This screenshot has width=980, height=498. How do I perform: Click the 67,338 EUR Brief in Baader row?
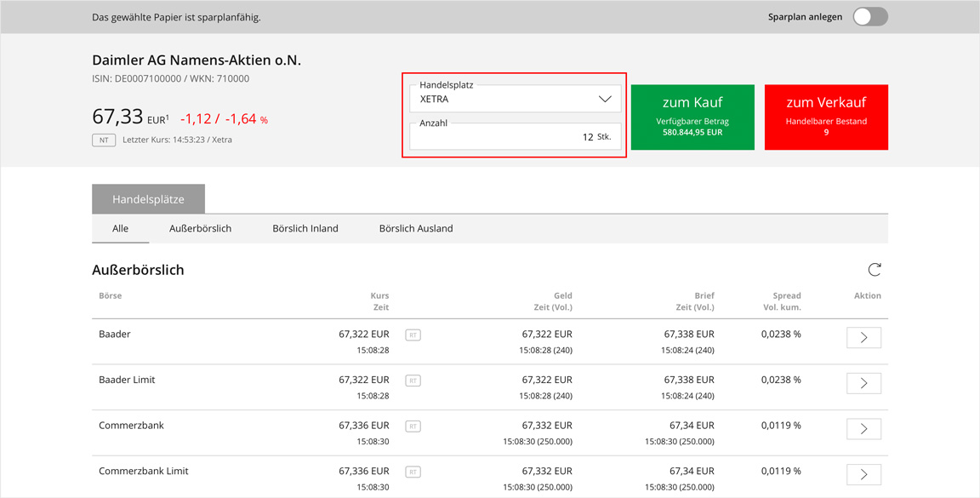pos(689,334)
